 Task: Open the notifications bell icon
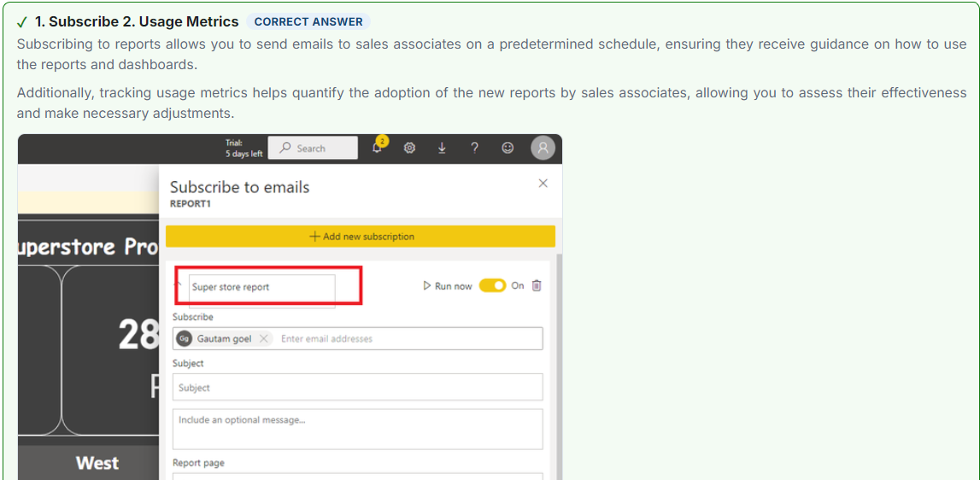[x=378, y=148]
